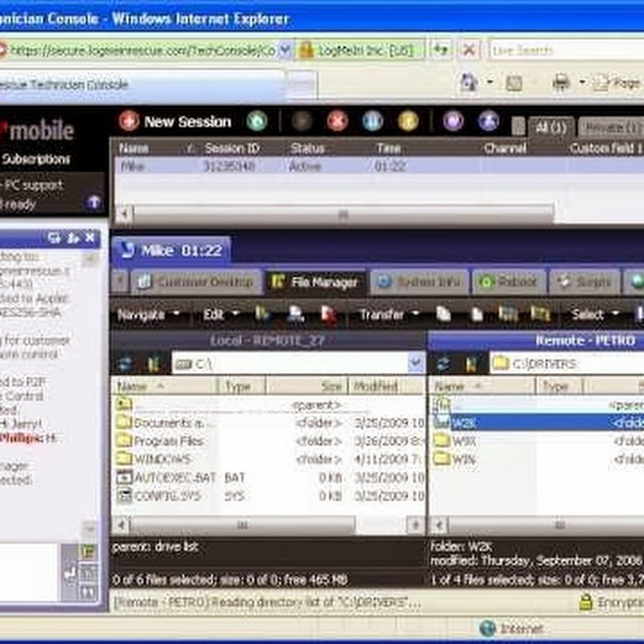This screenshot has height=644, width=644.
Task: Click the red New Session icon
Action: pos(129,121)
